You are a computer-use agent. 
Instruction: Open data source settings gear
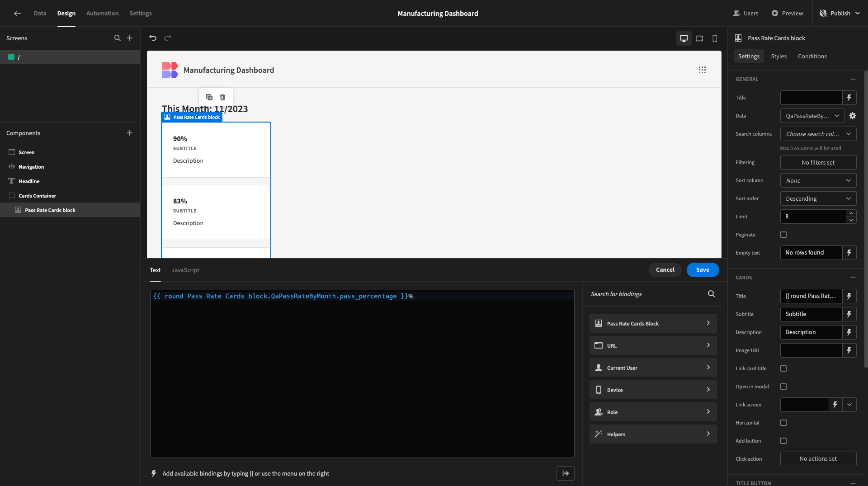[x=853, y=116]
